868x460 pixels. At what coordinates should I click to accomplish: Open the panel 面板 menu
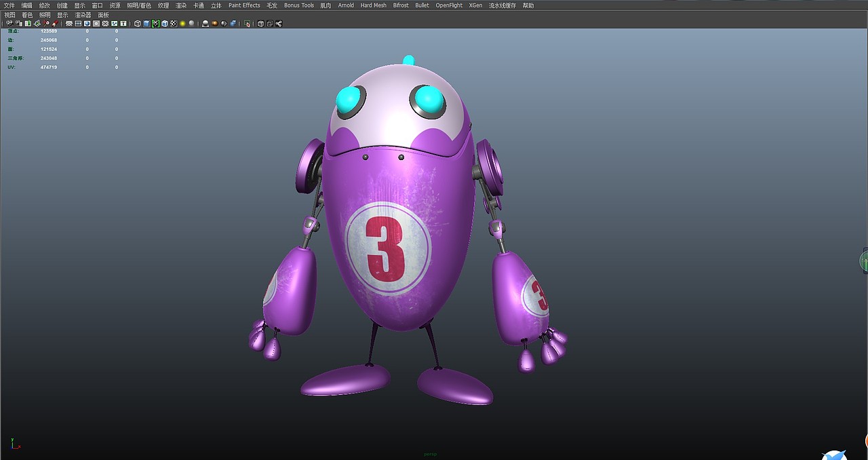(x=103, y=14)
